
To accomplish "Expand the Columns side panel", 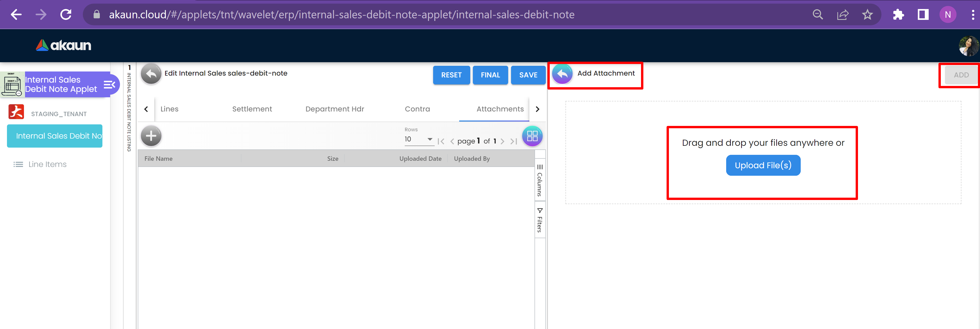I will [539, 181].
